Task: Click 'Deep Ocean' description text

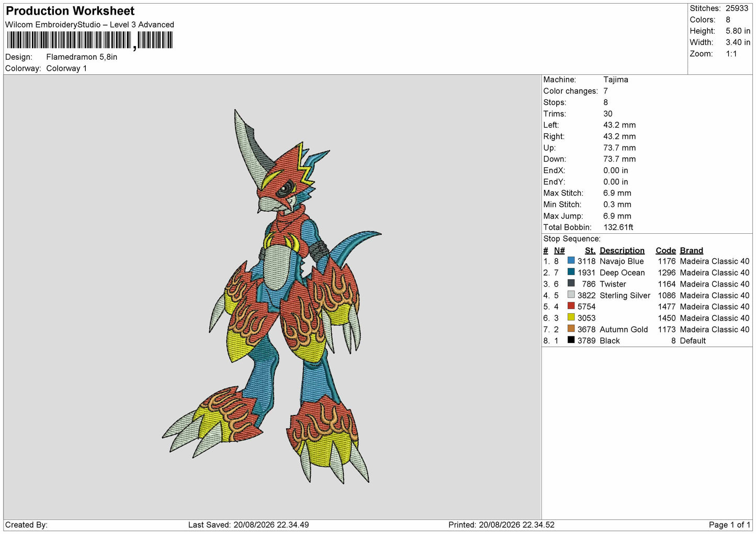Action: 622,273
